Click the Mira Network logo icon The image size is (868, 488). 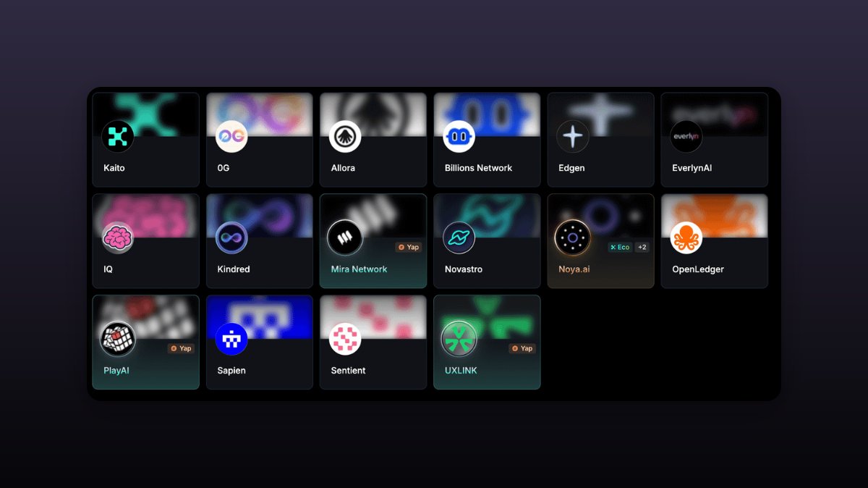(345, 237)
